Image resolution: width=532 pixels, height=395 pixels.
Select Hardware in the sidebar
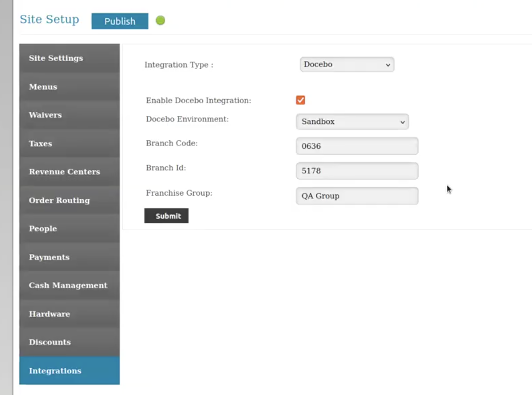(69, 314)
